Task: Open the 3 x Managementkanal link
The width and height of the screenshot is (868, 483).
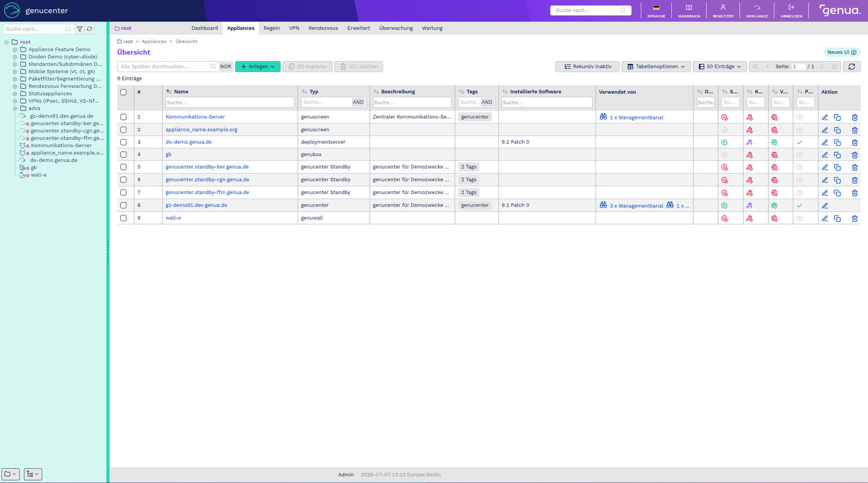Action: [x=636, y=206]
